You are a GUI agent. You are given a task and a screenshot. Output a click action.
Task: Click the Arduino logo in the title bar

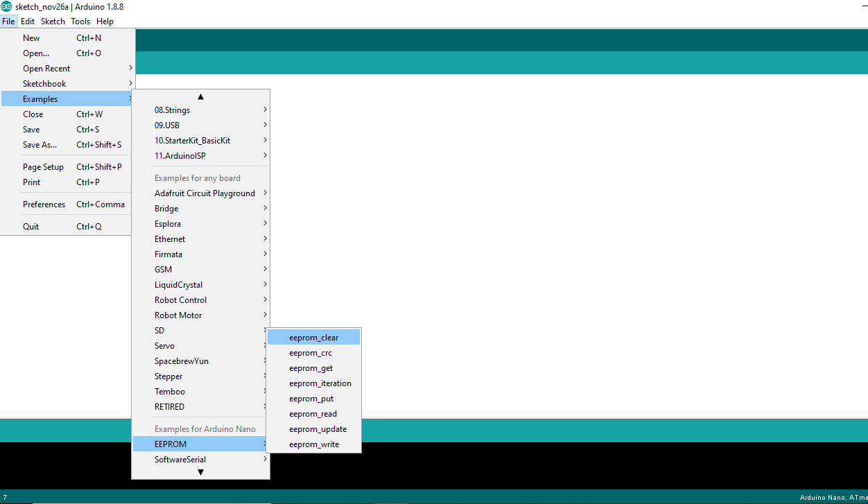[x=6, y=6]
